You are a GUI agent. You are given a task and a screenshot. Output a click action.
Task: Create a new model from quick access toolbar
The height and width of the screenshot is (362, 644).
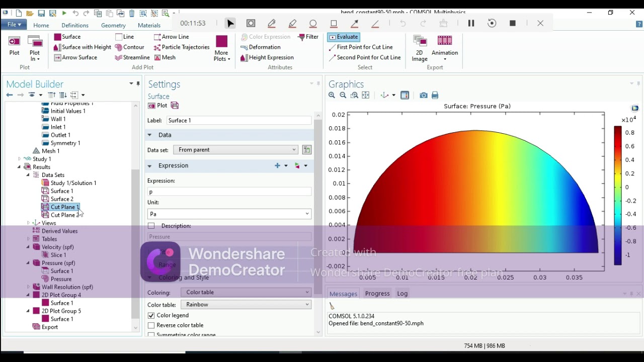click(x=19, y=14)
